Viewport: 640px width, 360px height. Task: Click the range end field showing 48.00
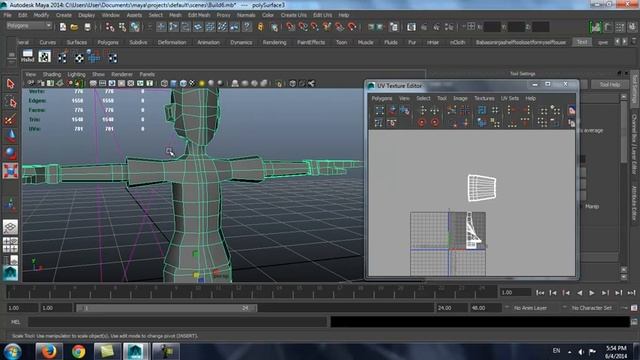485,308
